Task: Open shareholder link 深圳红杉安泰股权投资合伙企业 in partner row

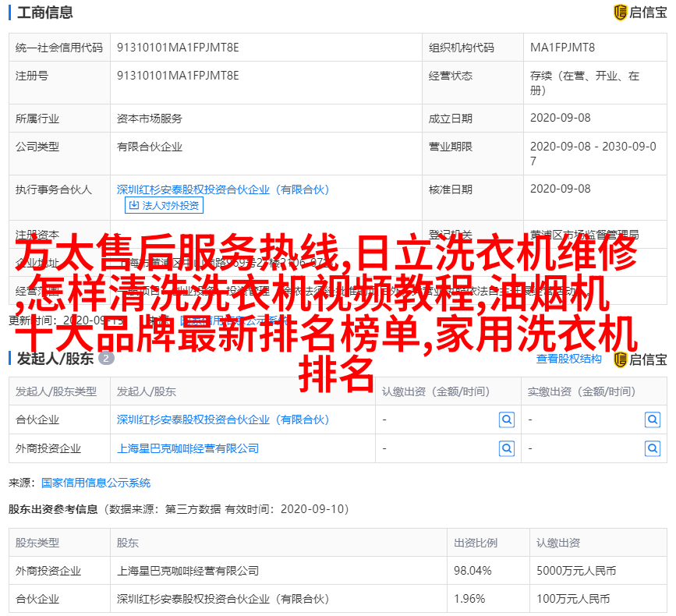Action: click(223, 420)
